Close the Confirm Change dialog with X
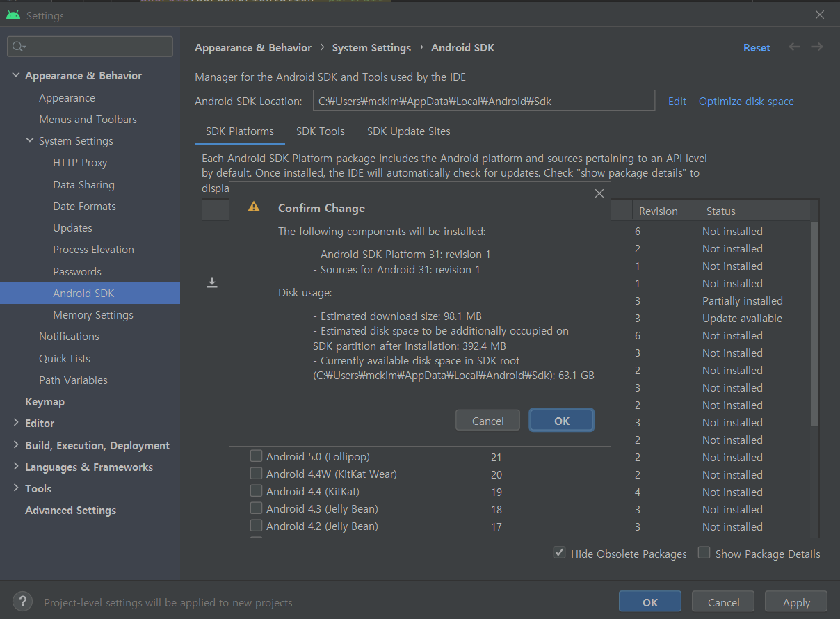This screenshot has width=840, height=619. click(599, 194)
